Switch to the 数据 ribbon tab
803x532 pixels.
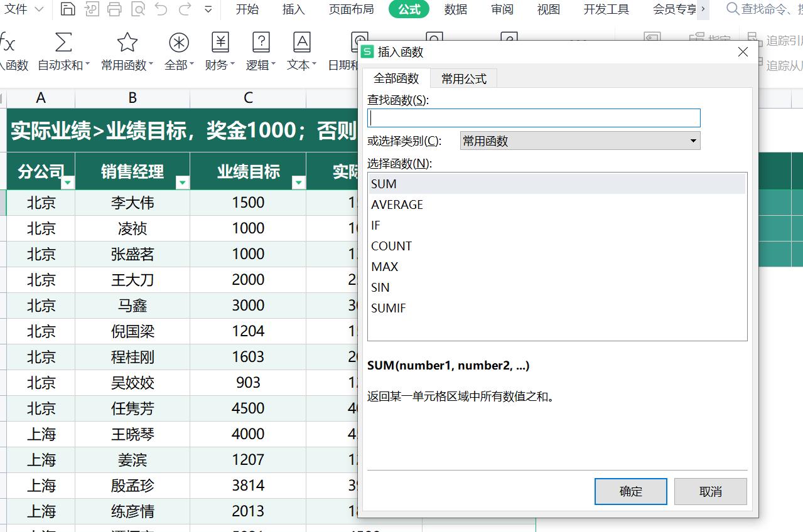pos(455,9)
